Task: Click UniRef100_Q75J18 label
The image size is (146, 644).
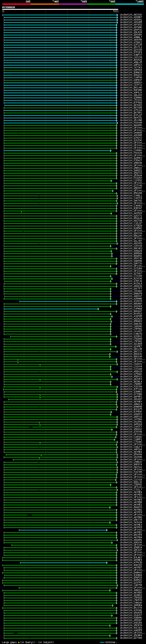Action: coord(131,110)
